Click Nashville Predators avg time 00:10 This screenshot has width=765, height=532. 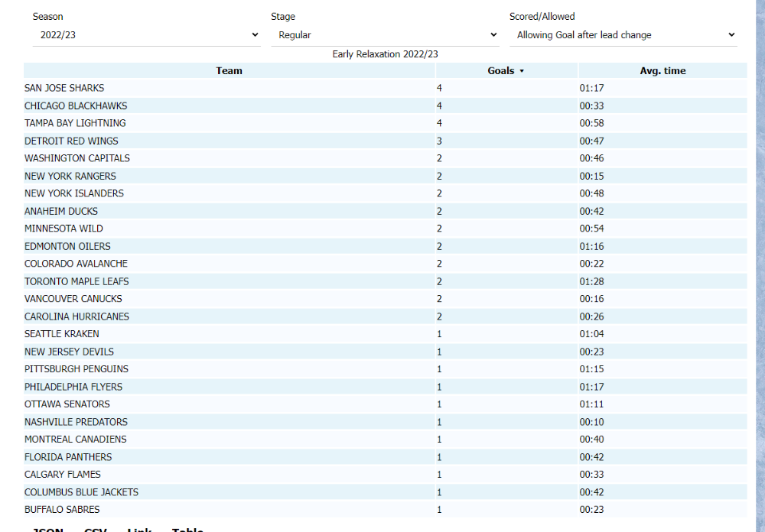(591, 422)
